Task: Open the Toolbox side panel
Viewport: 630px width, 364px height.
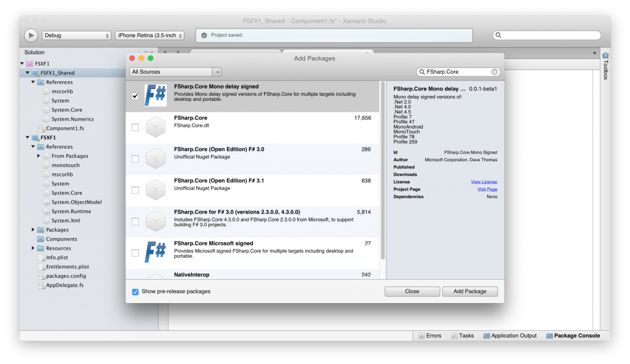Action: [x=605, y=66]
